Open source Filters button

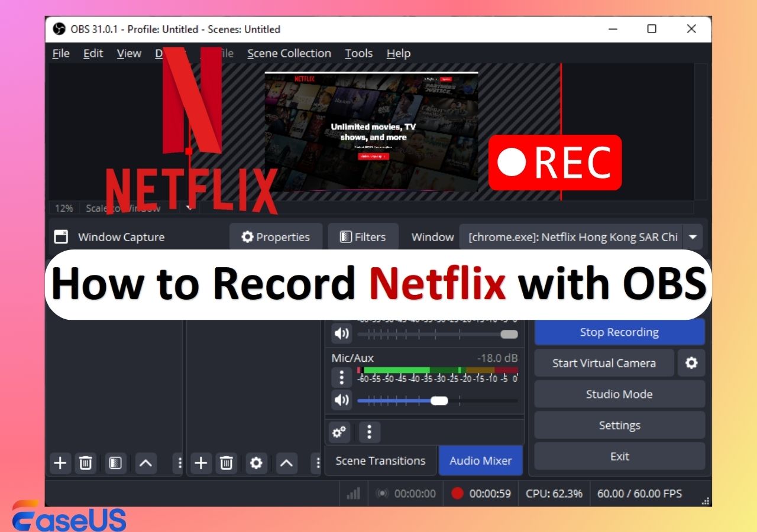[x=363, y=237]
